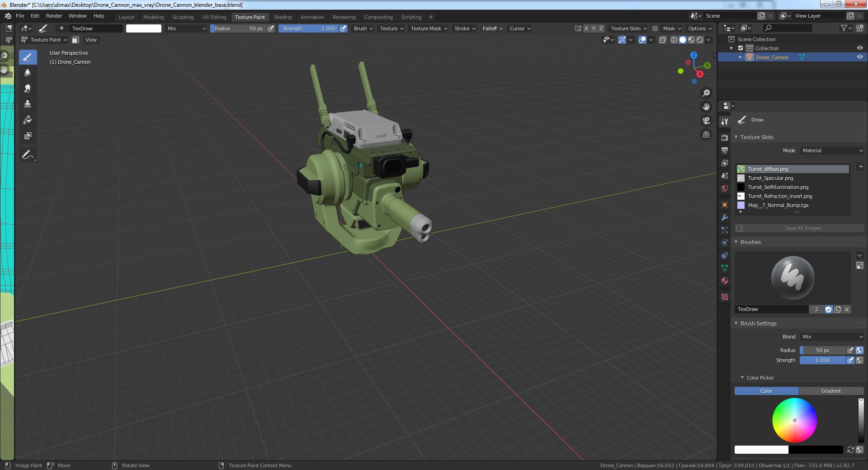
Task: Select the Annotate tool
Action: click(x=28, y=155)
